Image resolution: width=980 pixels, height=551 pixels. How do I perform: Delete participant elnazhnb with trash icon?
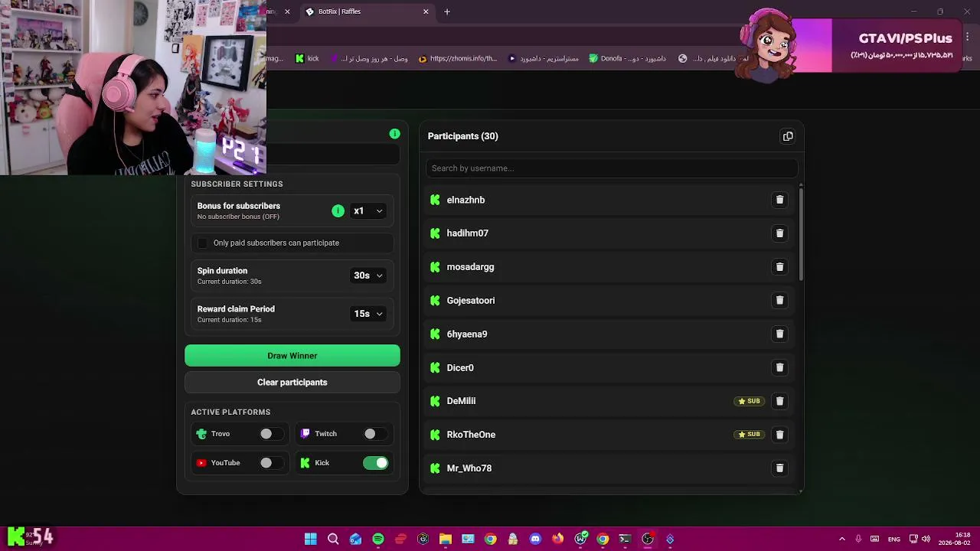779,200
